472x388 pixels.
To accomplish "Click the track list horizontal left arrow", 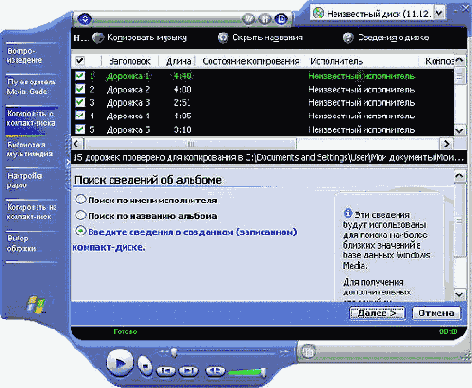I will (77, 144).
